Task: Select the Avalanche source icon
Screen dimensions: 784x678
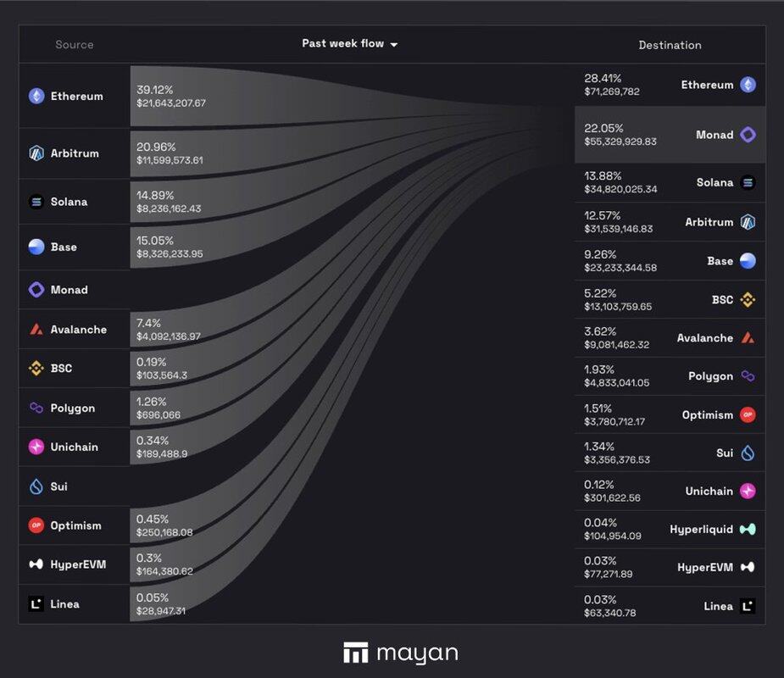Action: tap(36, 330)
